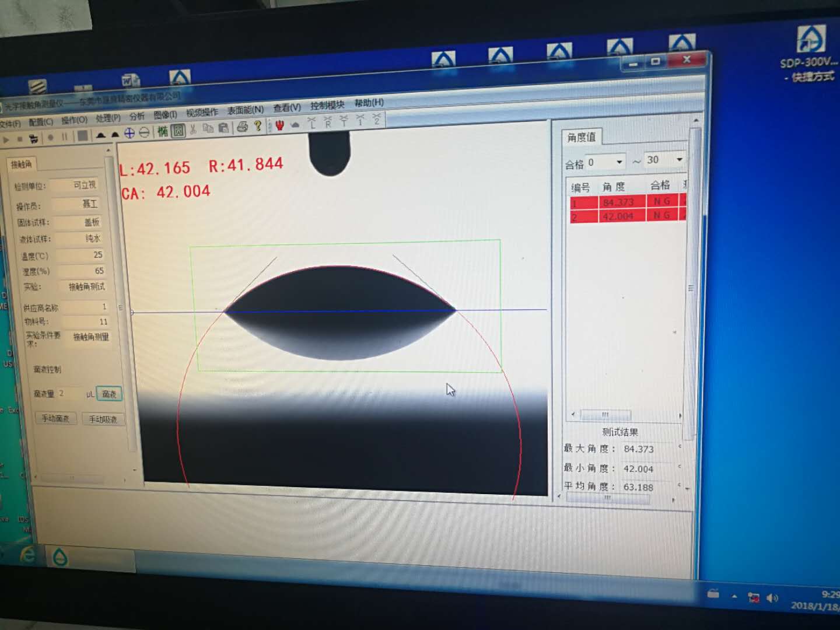Click the yellow question mark help icon
This screenshot has width=840, height=630.
[x=258, y=125]
